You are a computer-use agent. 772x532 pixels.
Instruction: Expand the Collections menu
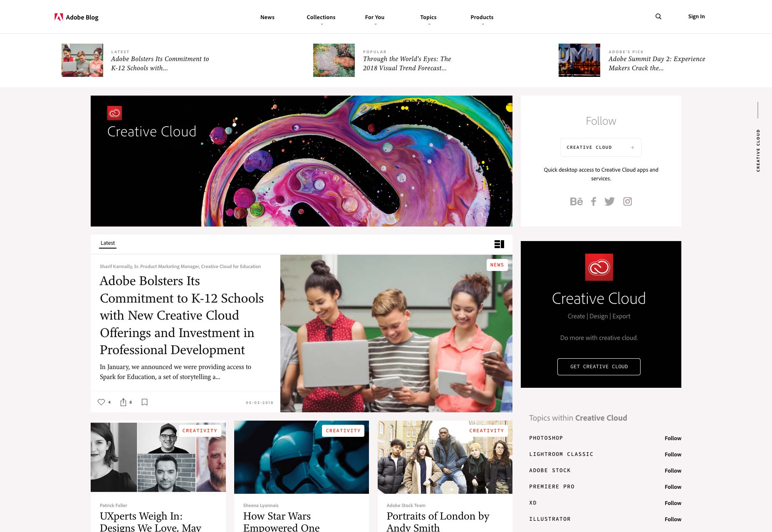(321, 17)
